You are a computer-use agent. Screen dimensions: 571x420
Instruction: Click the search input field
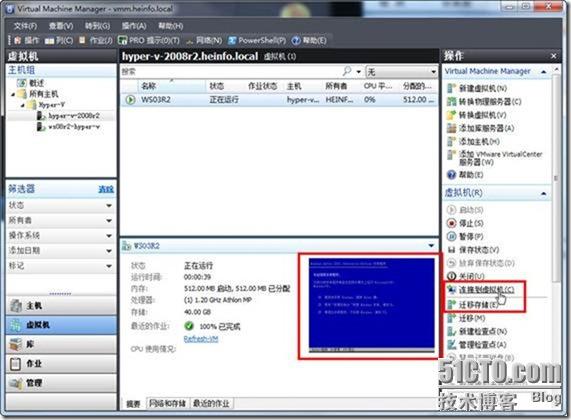pyautogui.click(x=231, y=72)
